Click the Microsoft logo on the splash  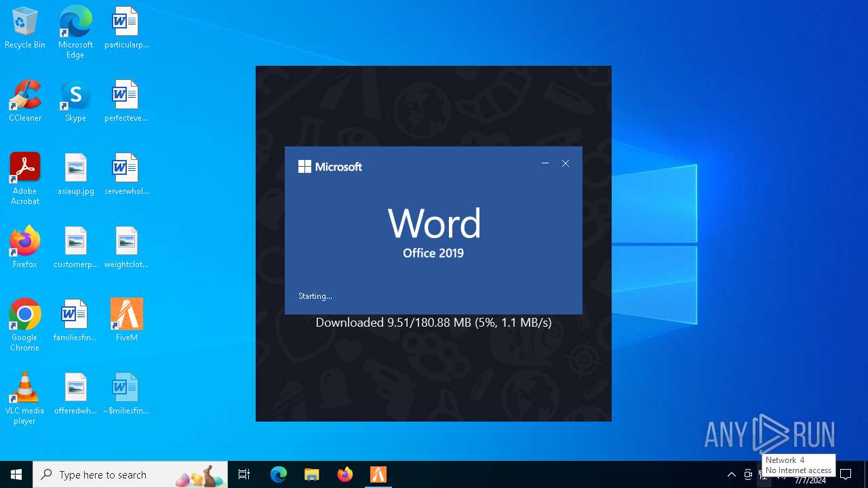(330, 167)
